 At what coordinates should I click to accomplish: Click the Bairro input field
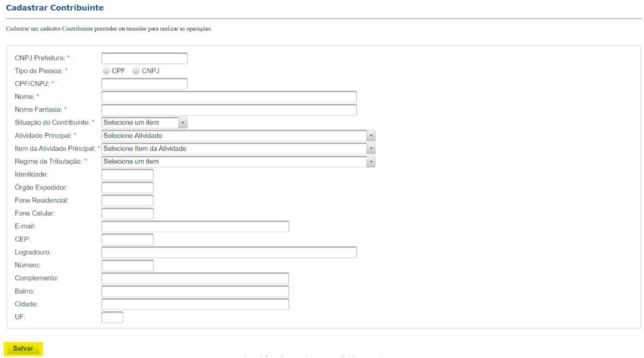click(195, 291)
